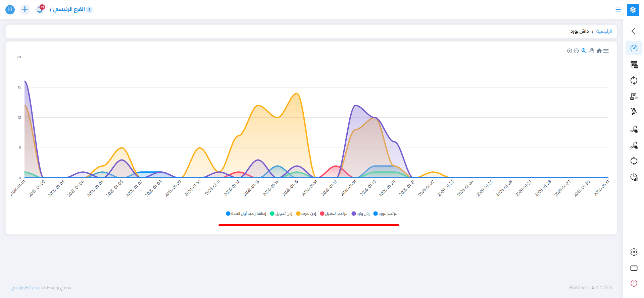Open the chart export hamburger menu
The height and width of the screenshot is (298, 644).
(606, 51)
